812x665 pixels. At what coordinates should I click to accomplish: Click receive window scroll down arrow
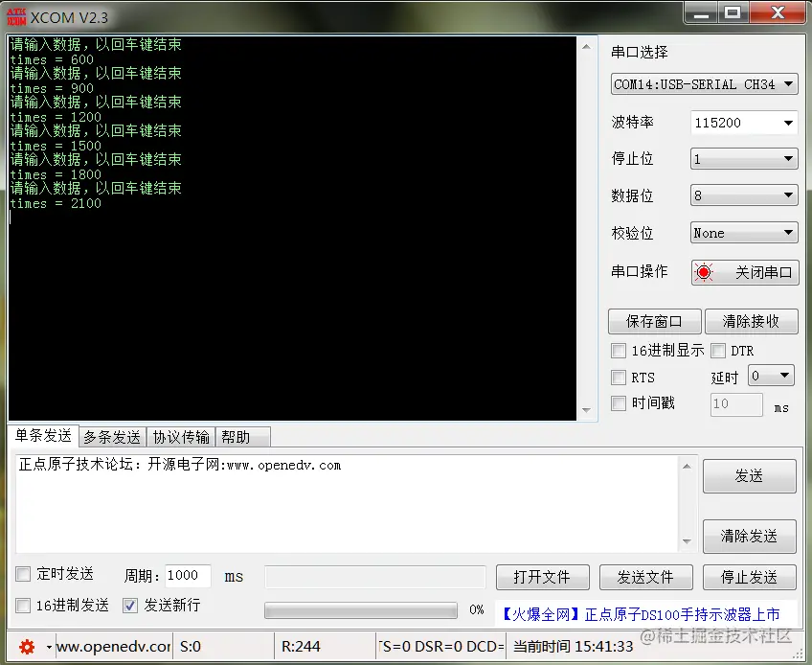[x=586, y=410]
